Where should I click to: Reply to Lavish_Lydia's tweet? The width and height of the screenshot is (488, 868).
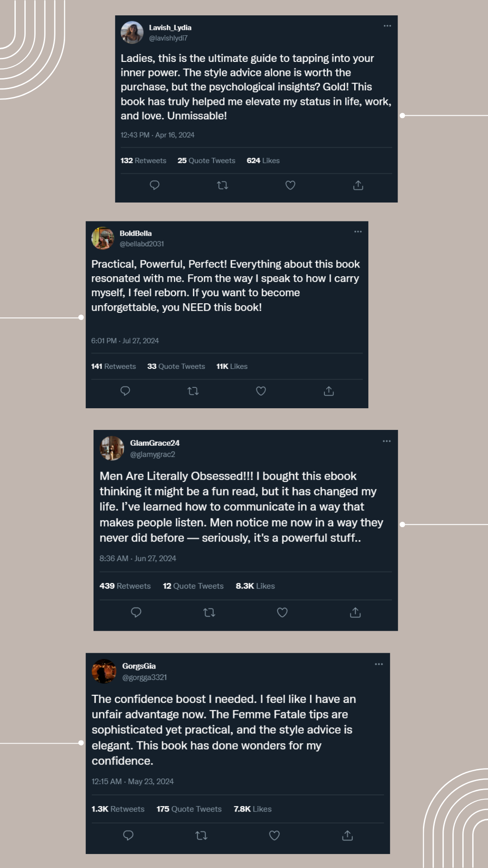pos(155,185)
